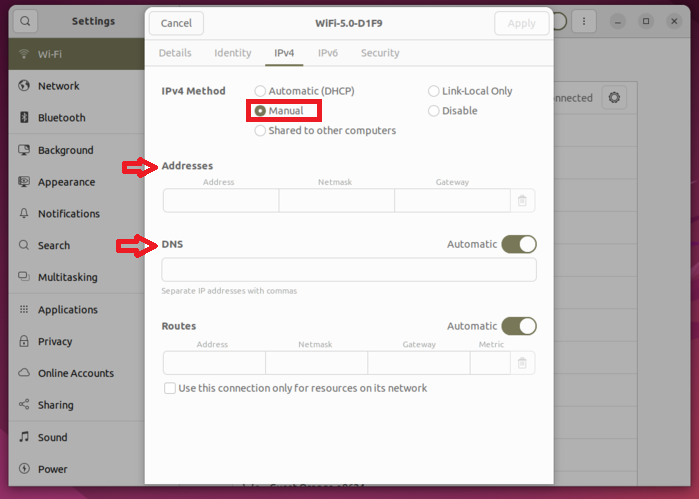699x499 pixels.
Task: Select Shared to other computers method
Action: pyautogui.click(x=325, y=130)
